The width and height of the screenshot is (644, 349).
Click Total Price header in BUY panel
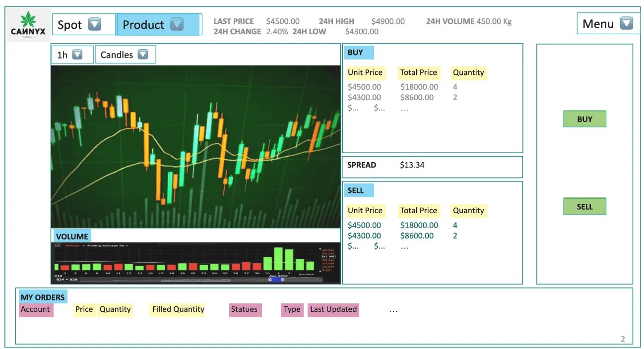[419, 73]
